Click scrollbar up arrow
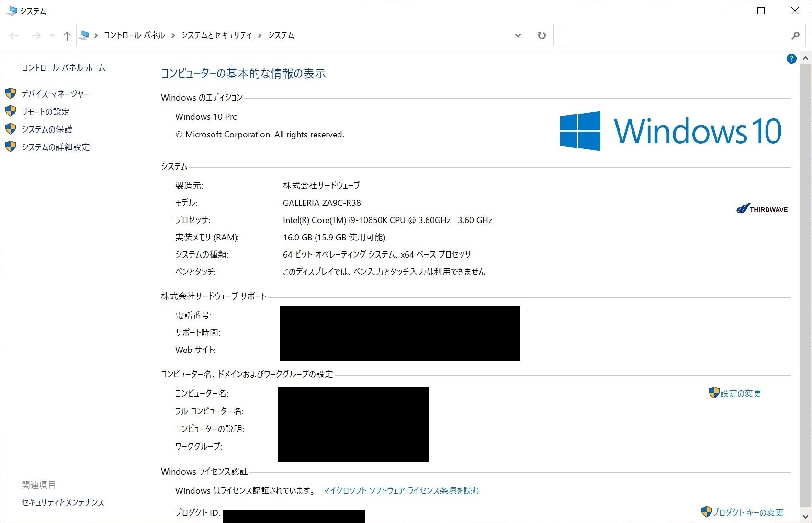 (805, 59)
